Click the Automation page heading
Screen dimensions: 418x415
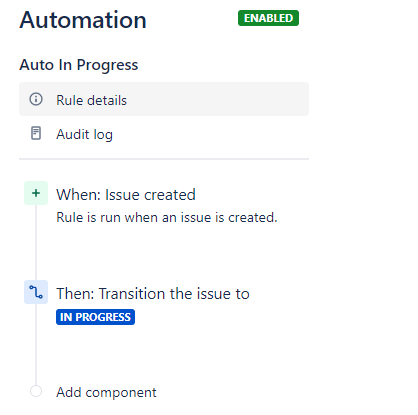click(83, 20)
